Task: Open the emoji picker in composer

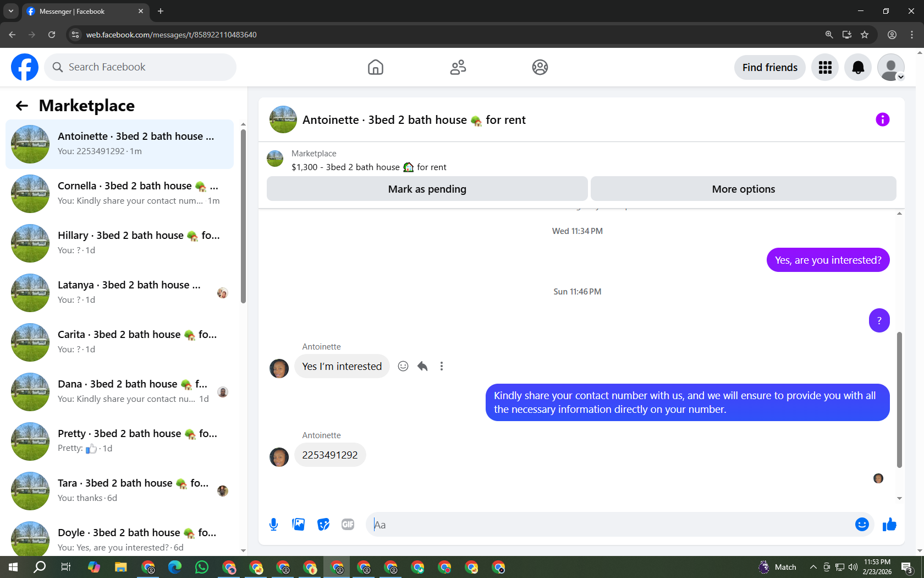Action: tap(862, 525)
